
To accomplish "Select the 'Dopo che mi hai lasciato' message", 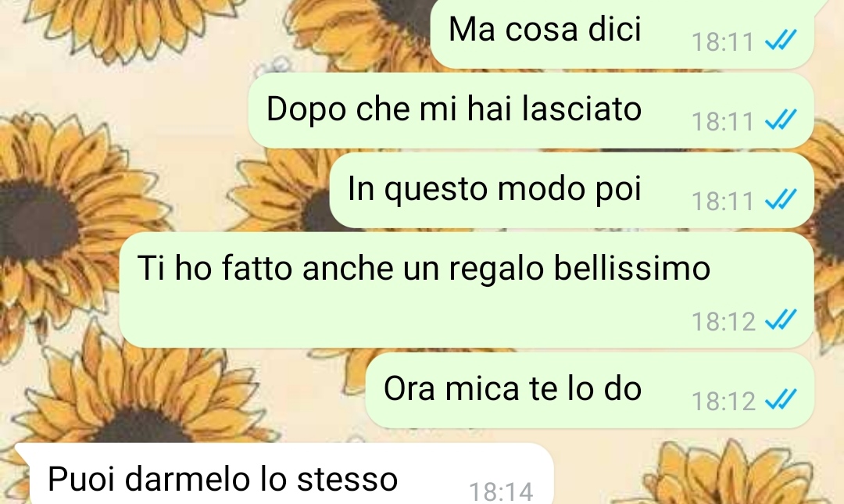I will (x=531, y=110).
